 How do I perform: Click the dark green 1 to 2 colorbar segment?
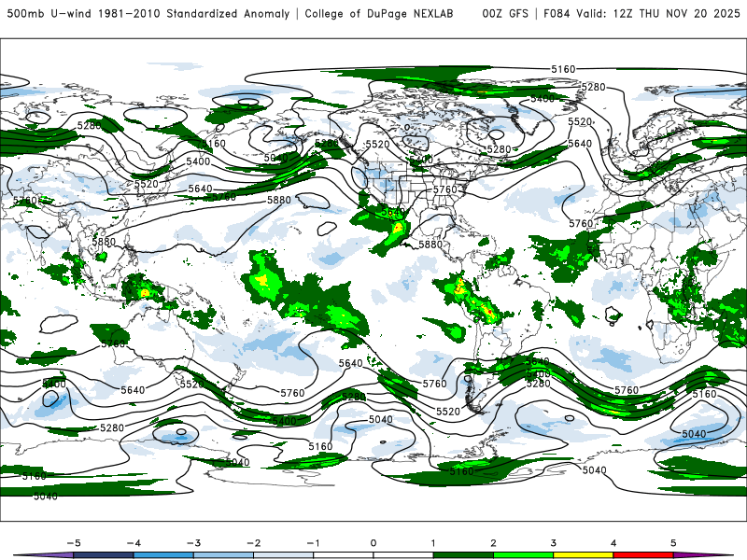pyautogui.click(x=463, y=555)
